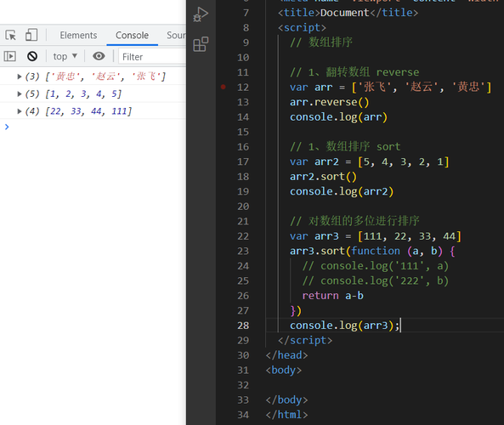Open the top context dropdown
Image resolution: width=504 pixels, height=425 pixels.
65,56
